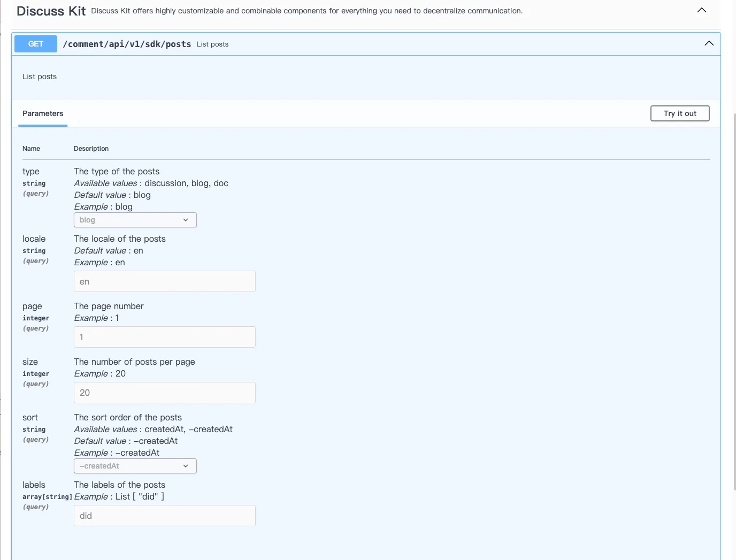Select the Parameters tab

click(43, 113)
